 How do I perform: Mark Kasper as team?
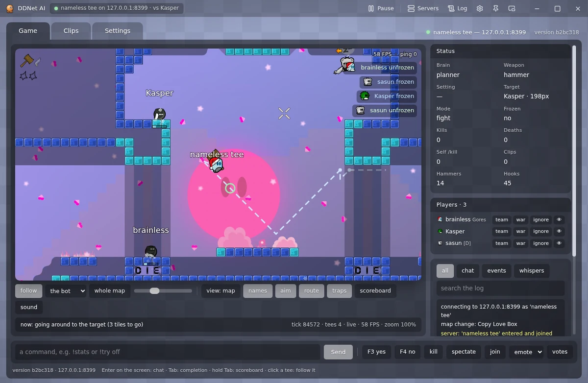501,231
